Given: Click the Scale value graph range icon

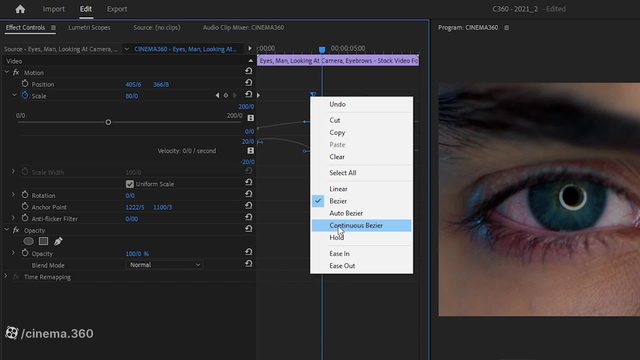Looking at the screenshot, I should coord(251,118).
